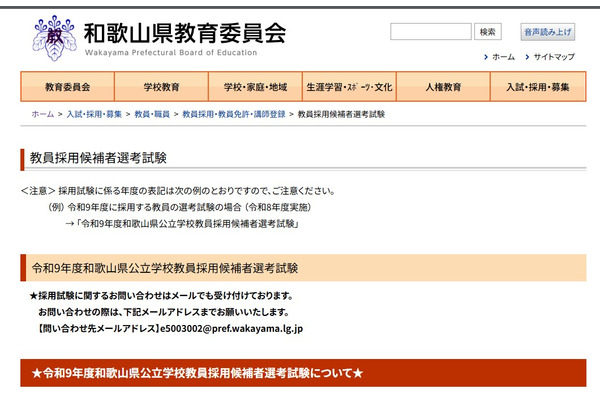Click the 和歌山県教育委員会 site title
Screen dimensions: 600x400
tap(185, 33)
